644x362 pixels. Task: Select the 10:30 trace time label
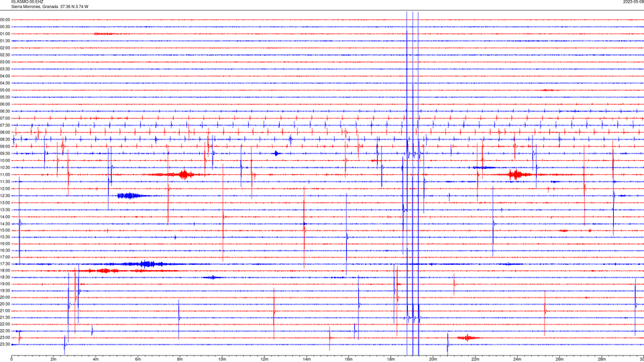[5, 168]
